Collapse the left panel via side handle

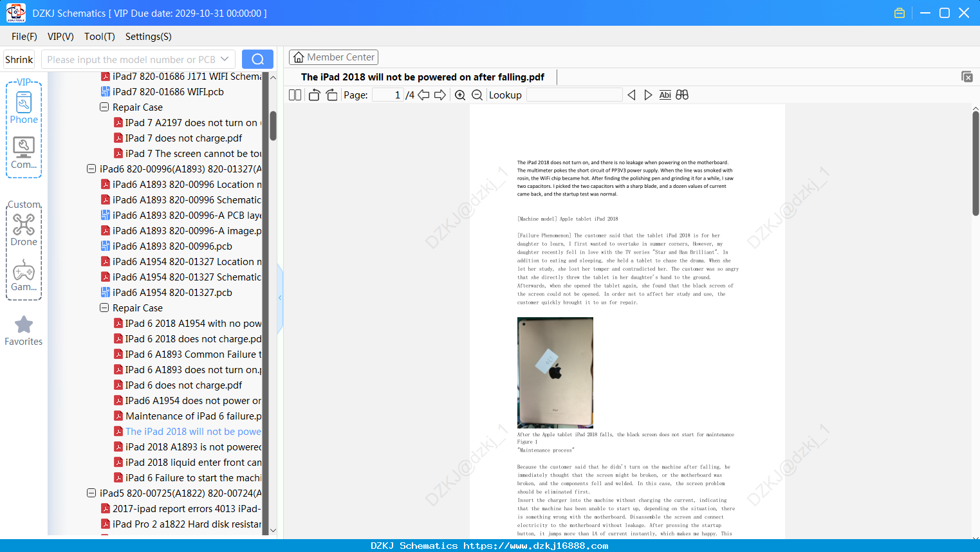click(x=280, y=298)
